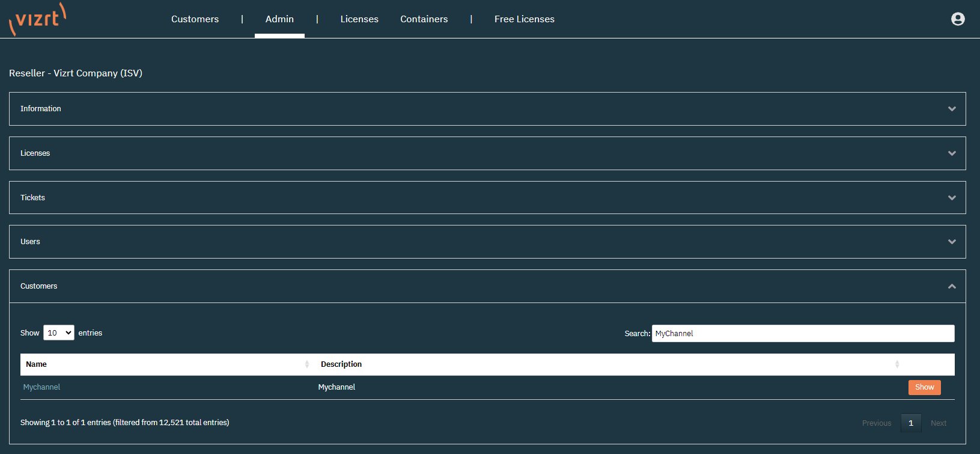Click the Search field containing MyChannel
980x454 pixels.
point(803,334)
